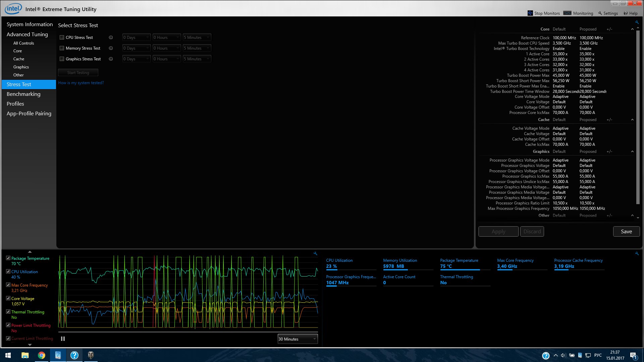Uncheck Package Temperature monitor checkbox
This screenshot has width=644, height=362.
point(8,258)
